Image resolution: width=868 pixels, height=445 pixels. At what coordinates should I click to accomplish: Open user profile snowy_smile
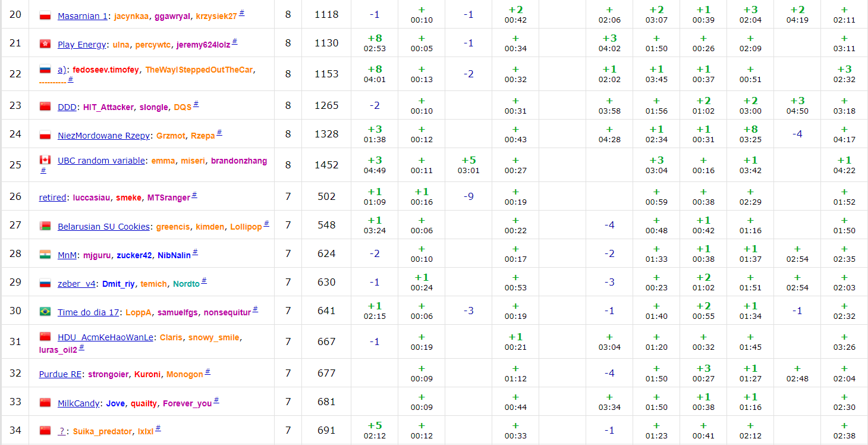click(x=213, y=337)
